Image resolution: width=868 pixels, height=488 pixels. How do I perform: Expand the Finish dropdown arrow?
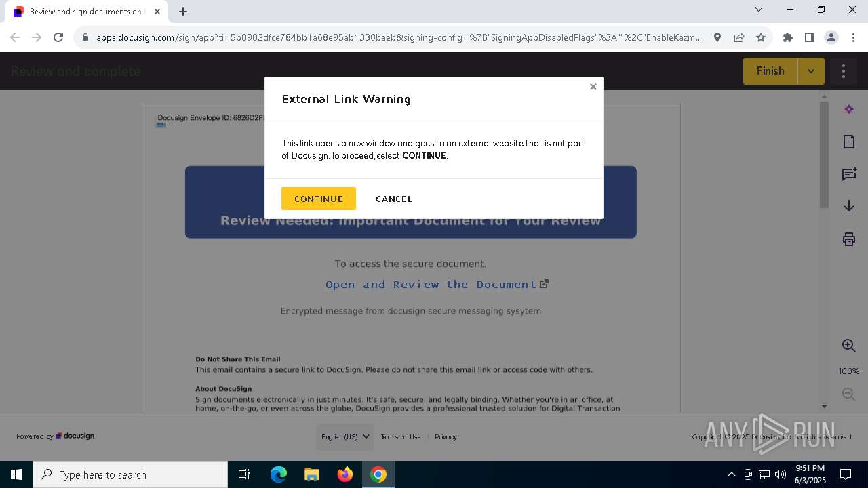[811, 71]
